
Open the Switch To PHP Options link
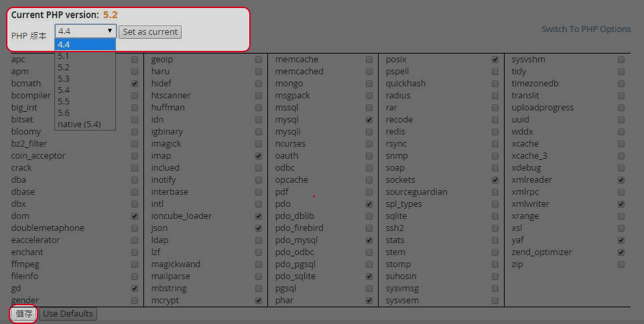click(586, 29)
